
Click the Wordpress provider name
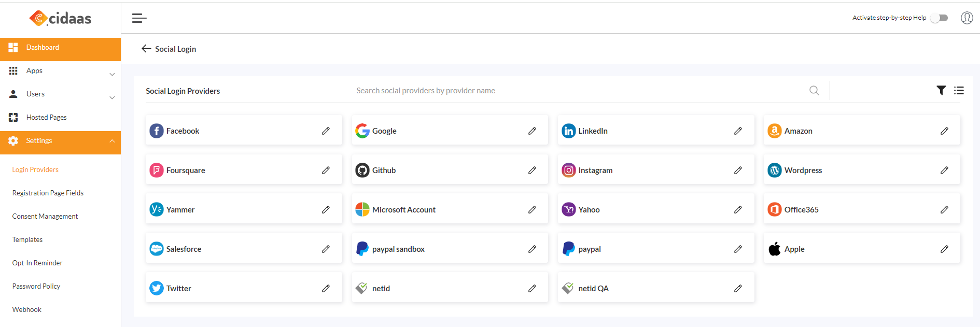(803, 170)
